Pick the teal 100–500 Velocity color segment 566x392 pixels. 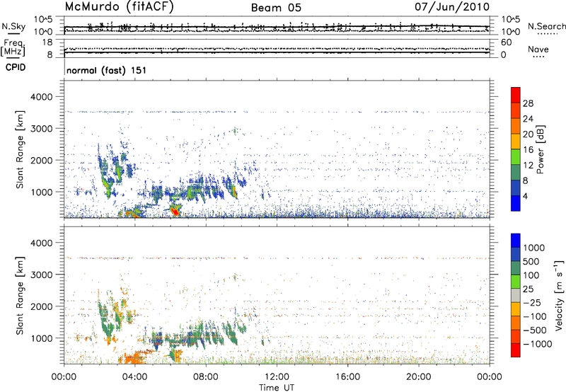516,268
